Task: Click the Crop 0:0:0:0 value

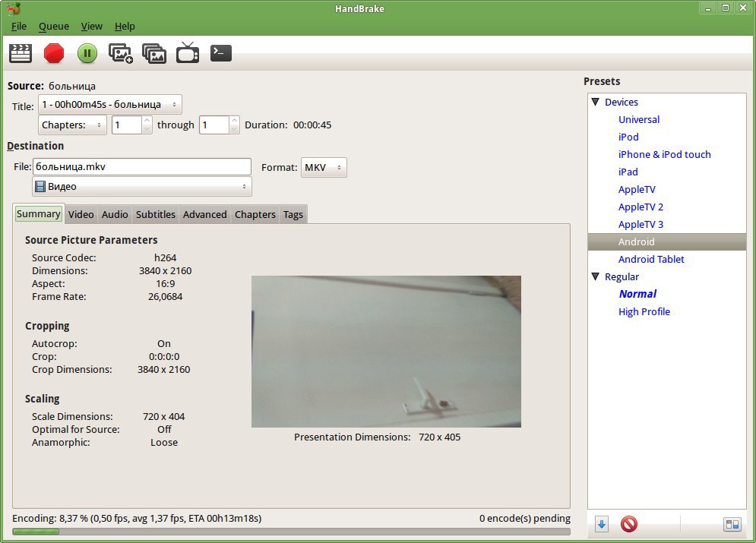Action: (x=164, y=356)
